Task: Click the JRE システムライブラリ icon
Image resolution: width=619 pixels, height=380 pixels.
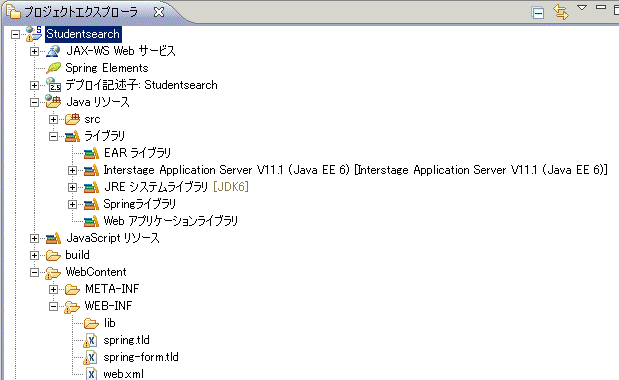Action: (x=92, y=187)
